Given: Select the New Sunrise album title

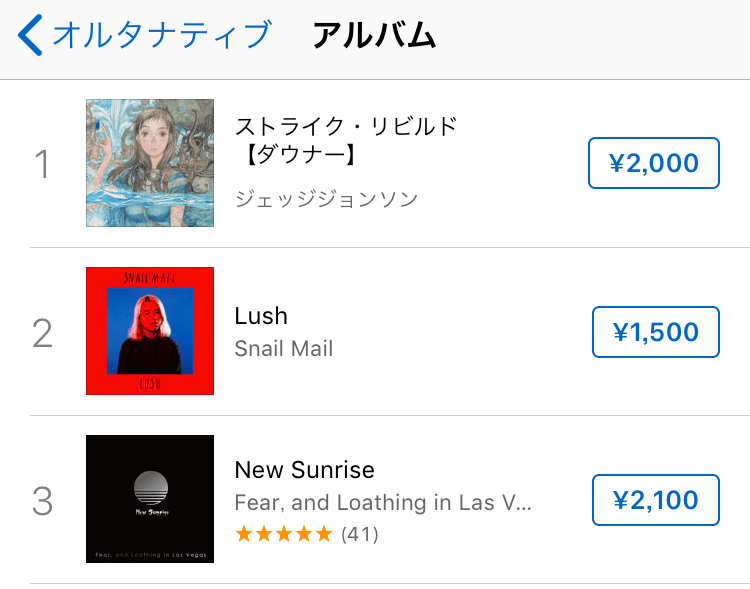Looking at the screenshot, I should (305, 469).
